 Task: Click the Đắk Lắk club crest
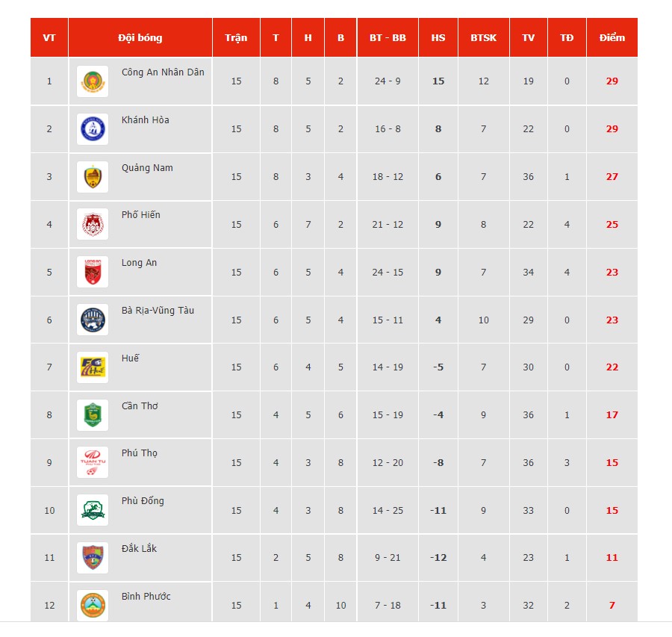[93, 558]
